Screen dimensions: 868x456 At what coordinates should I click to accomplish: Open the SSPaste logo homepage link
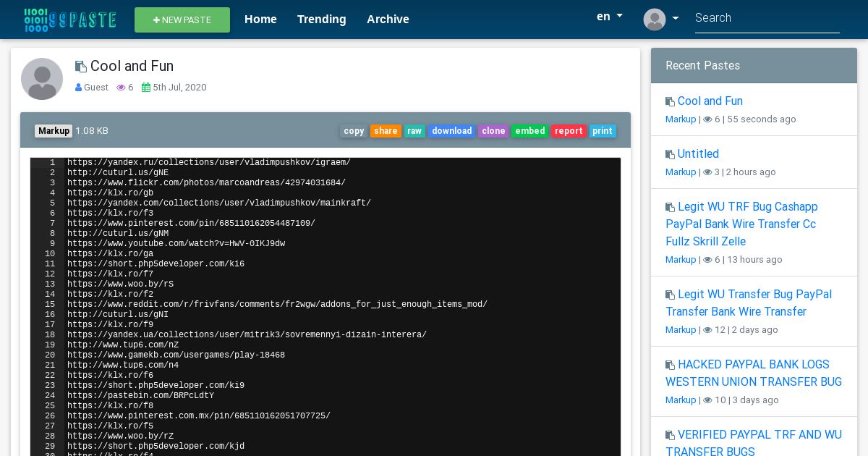[x=70, y=20]
